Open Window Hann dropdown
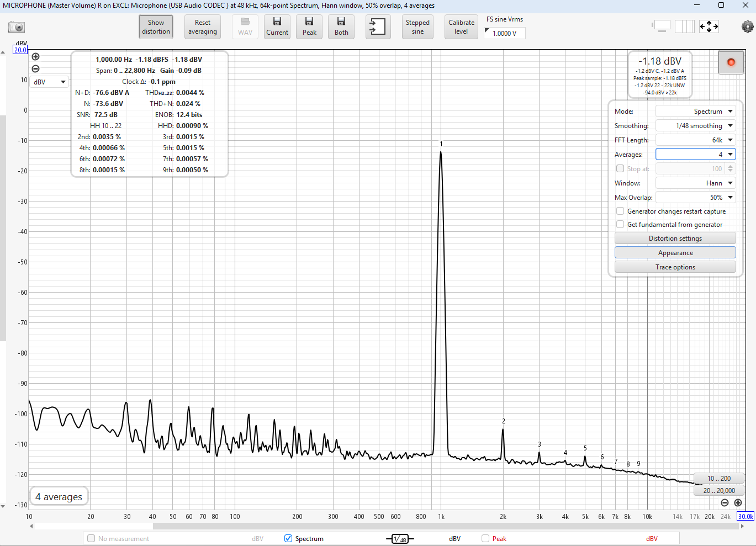The height and width of the screenshot is (546, 756). (695, 183)
